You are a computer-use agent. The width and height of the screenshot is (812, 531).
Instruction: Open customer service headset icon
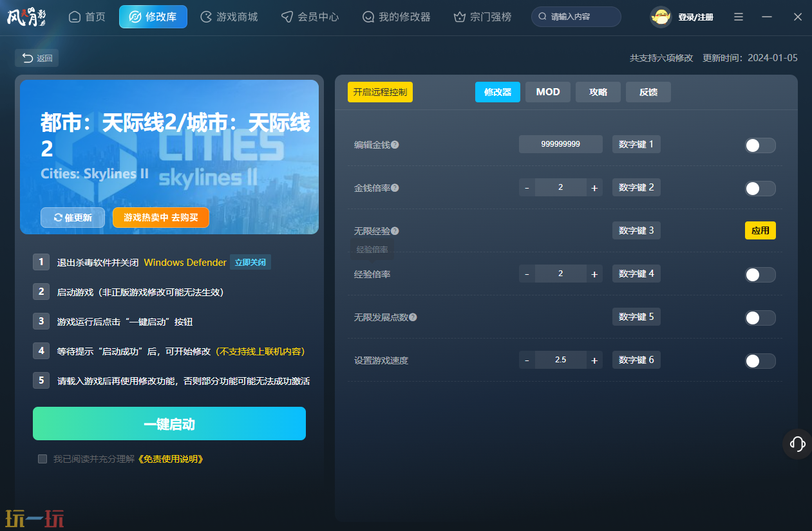(x=797, y=443)
